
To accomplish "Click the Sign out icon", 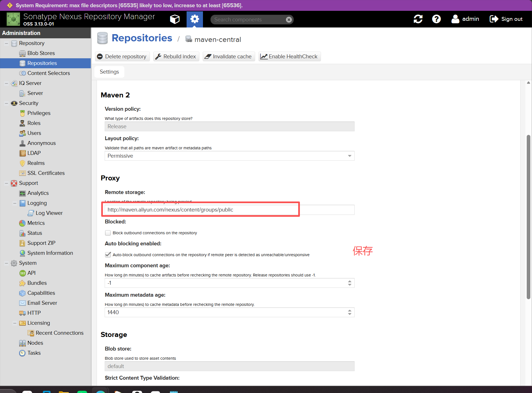I will (494, 19).
